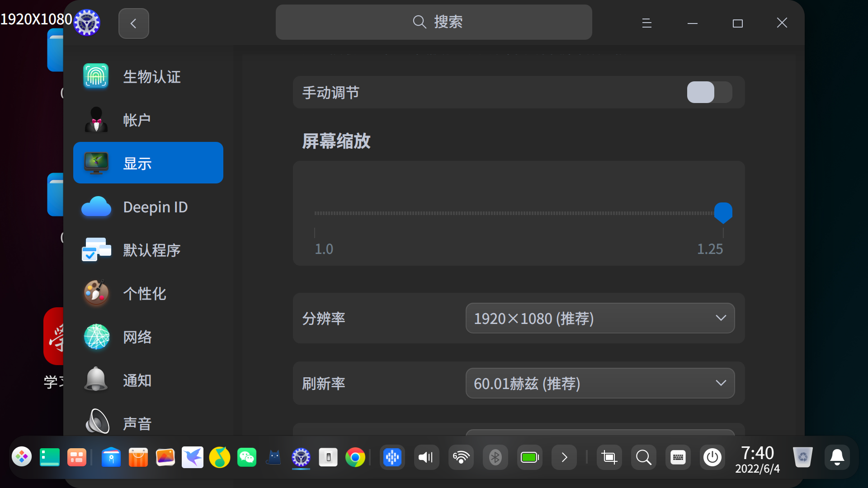Screen dimensions: 868x488
Task: Open 通知 notification settings via the bell icon
Action: click(x=96, y=380)
